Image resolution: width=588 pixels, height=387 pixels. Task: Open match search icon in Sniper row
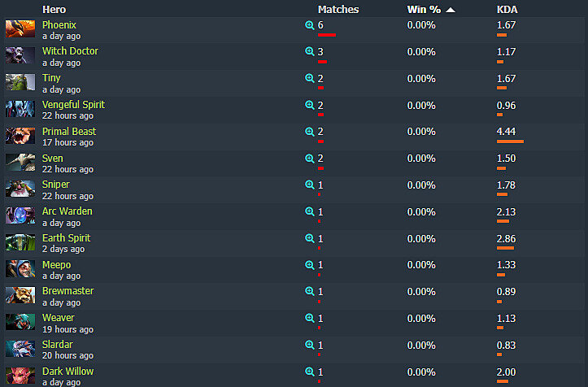309,185
